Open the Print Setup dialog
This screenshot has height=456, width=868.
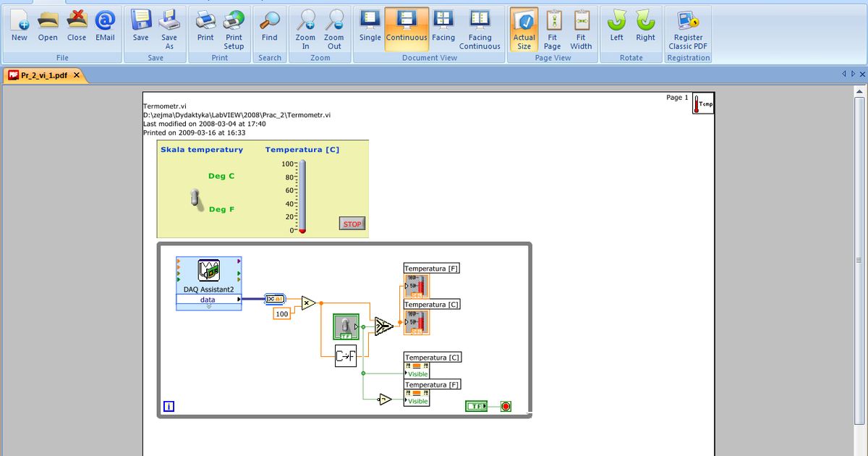tap(234, 29)
